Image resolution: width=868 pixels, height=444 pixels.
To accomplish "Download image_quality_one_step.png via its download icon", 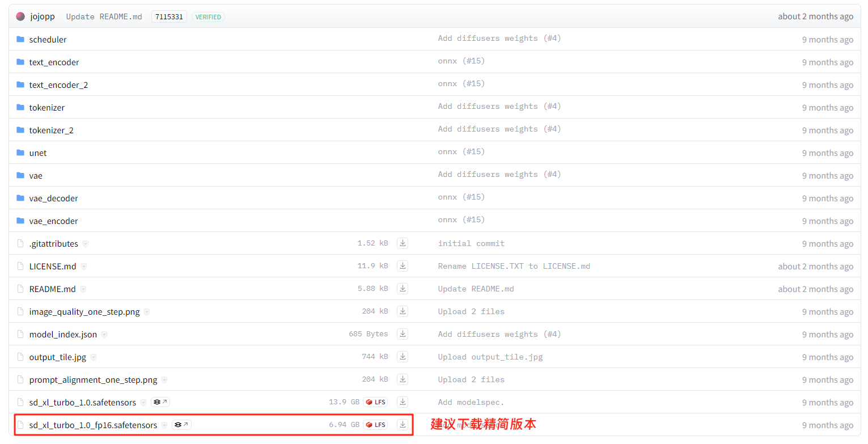I will 403,311.
